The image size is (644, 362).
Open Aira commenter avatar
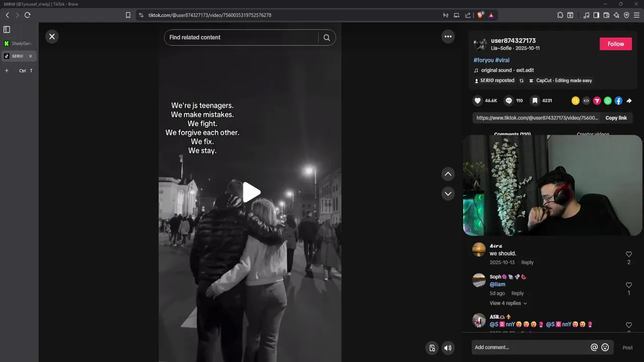click(x=479, y=249)
